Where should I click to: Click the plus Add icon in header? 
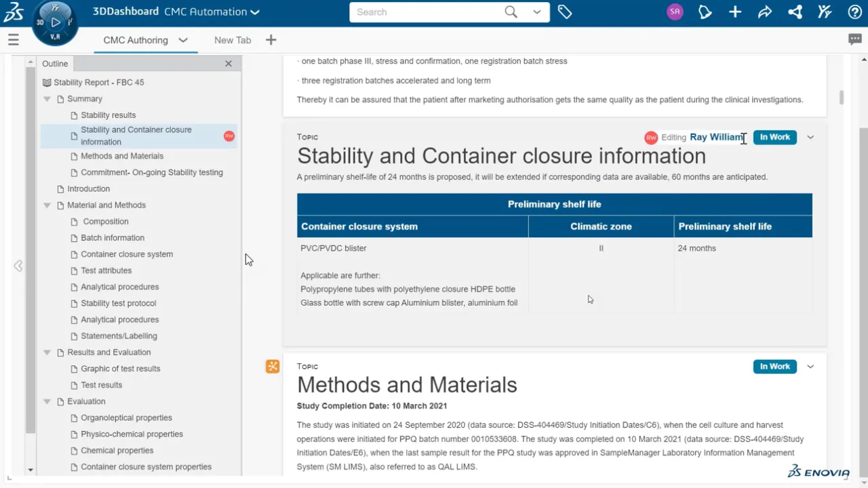point(735,12)
